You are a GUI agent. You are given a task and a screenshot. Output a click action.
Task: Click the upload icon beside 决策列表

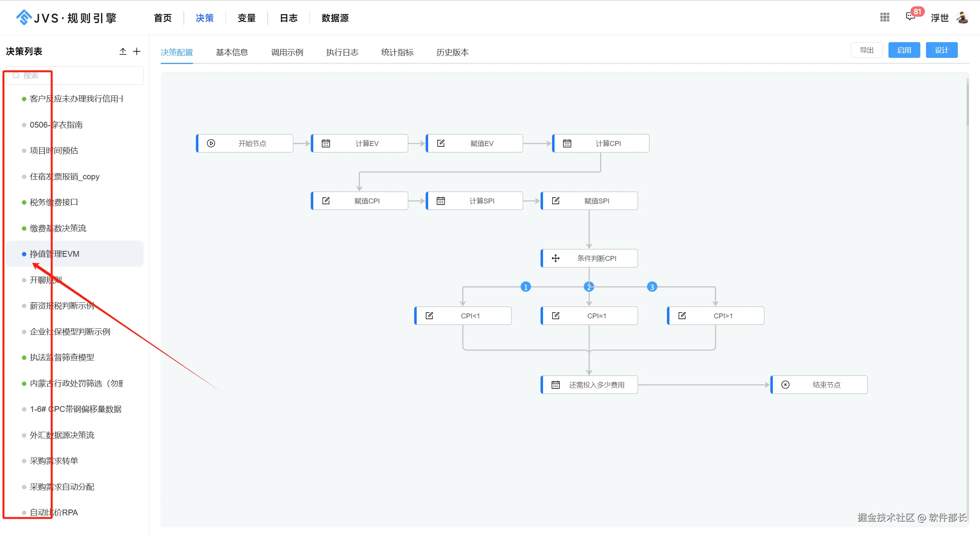tap(123, 51)
